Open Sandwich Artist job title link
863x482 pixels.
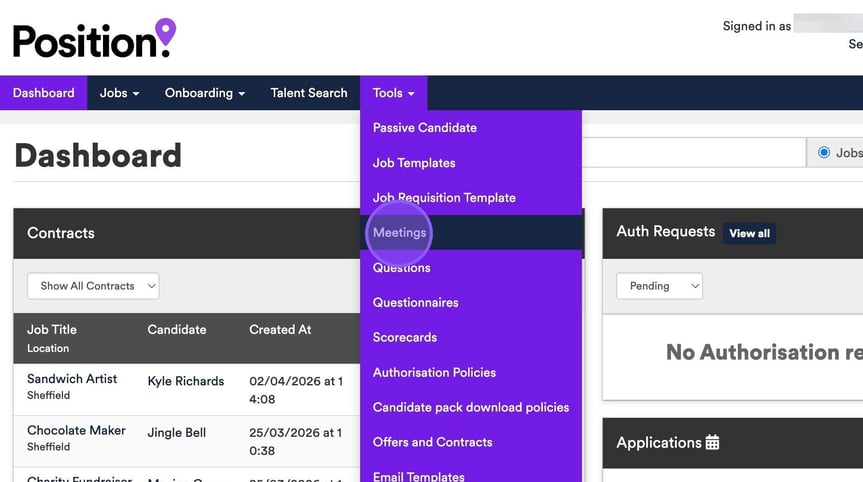click(x=72, y=379)
